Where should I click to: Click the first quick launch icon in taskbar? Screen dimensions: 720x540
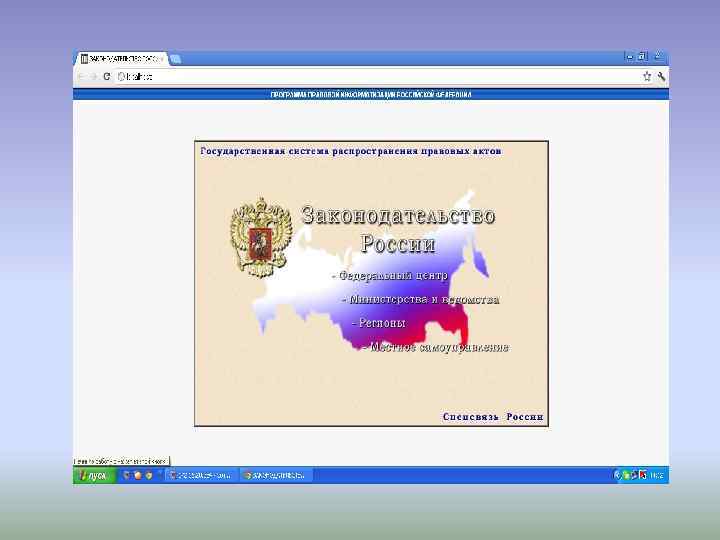tap(127, 476)
